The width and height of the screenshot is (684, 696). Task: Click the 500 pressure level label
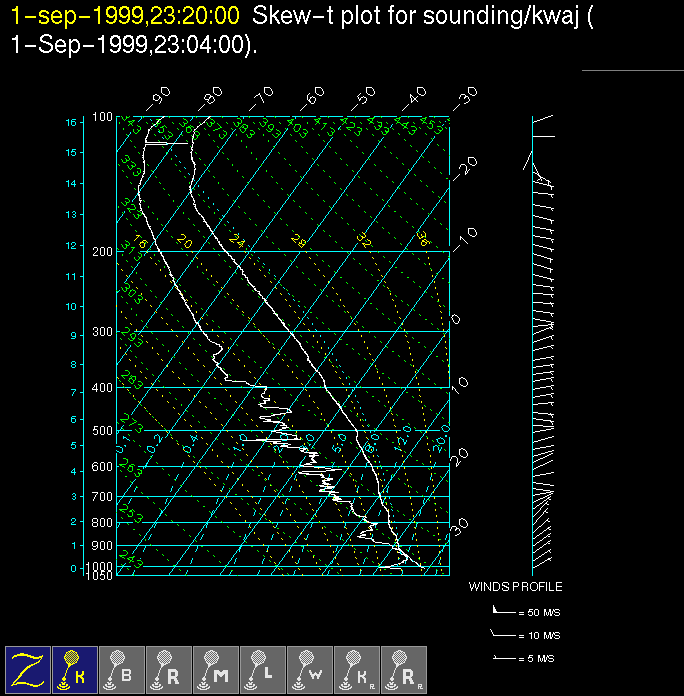[x=102, y=431]
